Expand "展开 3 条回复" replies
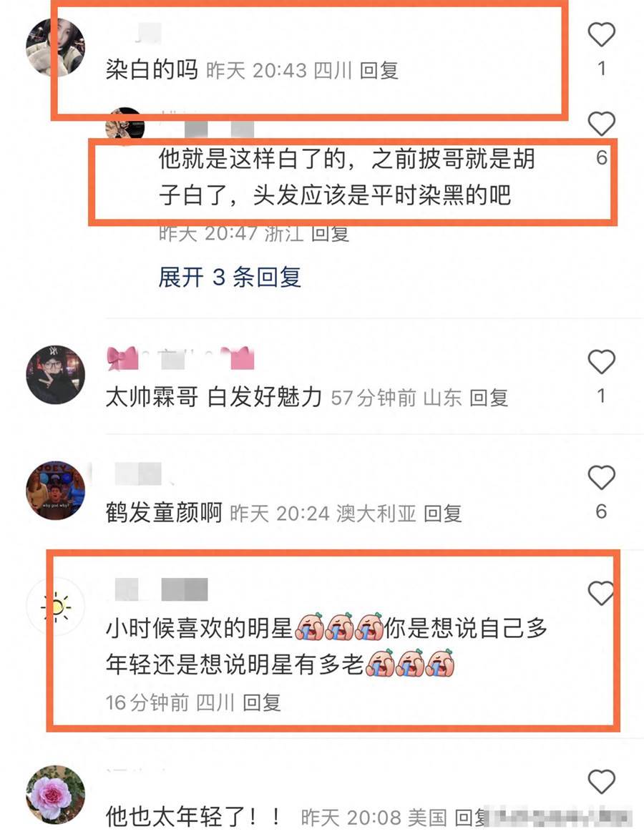This screenshot has width=644, height=839. [x=230, y=278]
